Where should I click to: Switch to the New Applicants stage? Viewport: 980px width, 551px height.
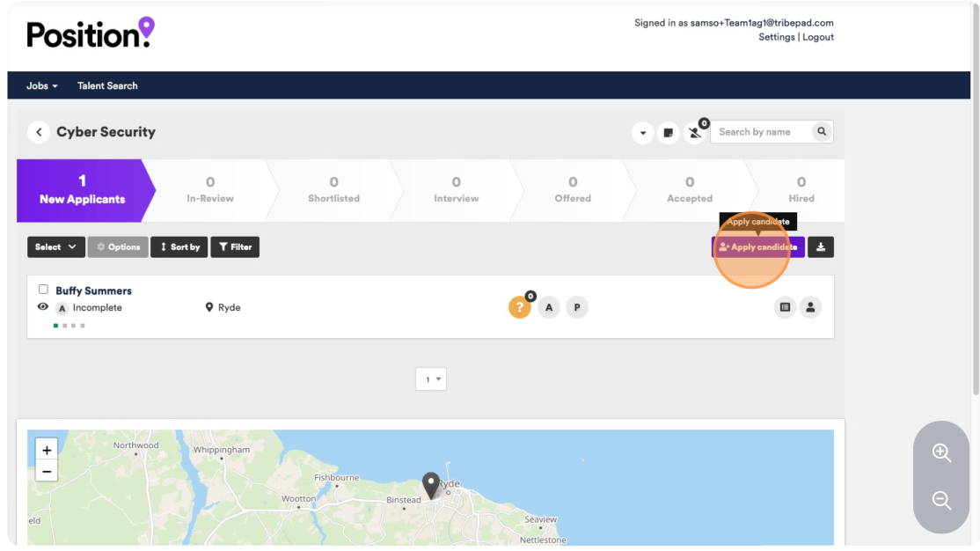[83, 191]
